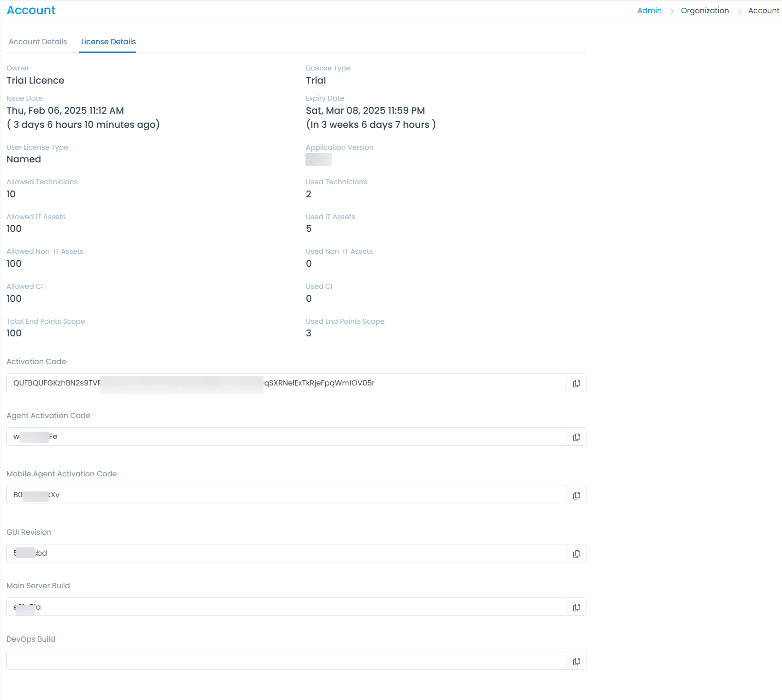Viewport: 782px width, 700px height.
Task: Click the Allowed Non-IT Assets value 100
Action: [14, 263]
